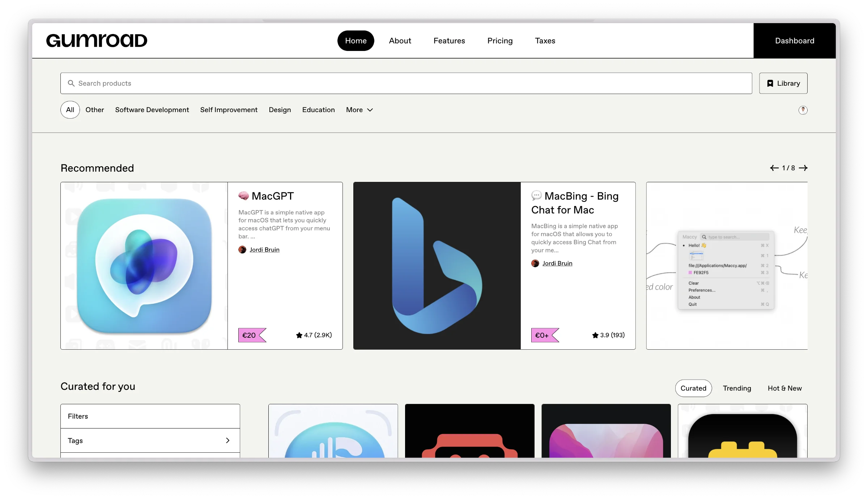Click Jordi Bruin avatar under MacBing
868x499 pixels.
click(x=535, y=263)
